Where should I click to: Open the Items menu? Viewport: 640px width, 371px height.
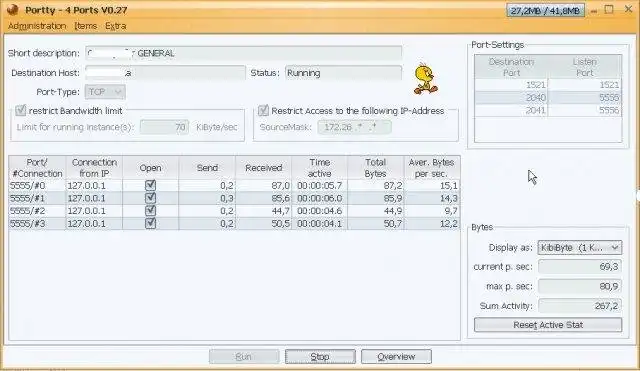coord(86,26)
